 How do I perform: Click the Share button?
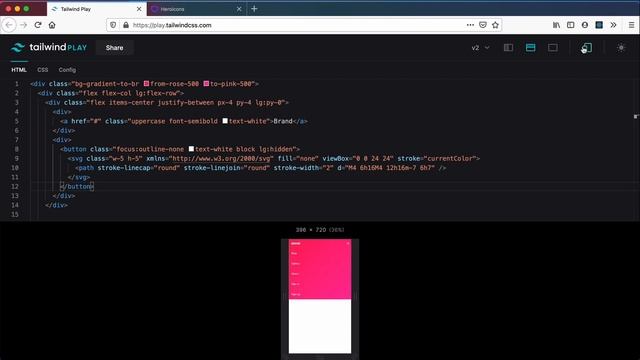(114, 48)
